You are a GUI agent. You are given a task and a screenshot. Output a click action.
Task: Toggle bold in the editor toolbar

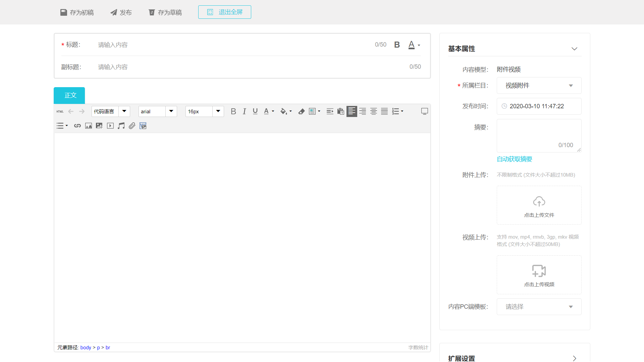tap(233, 111)
